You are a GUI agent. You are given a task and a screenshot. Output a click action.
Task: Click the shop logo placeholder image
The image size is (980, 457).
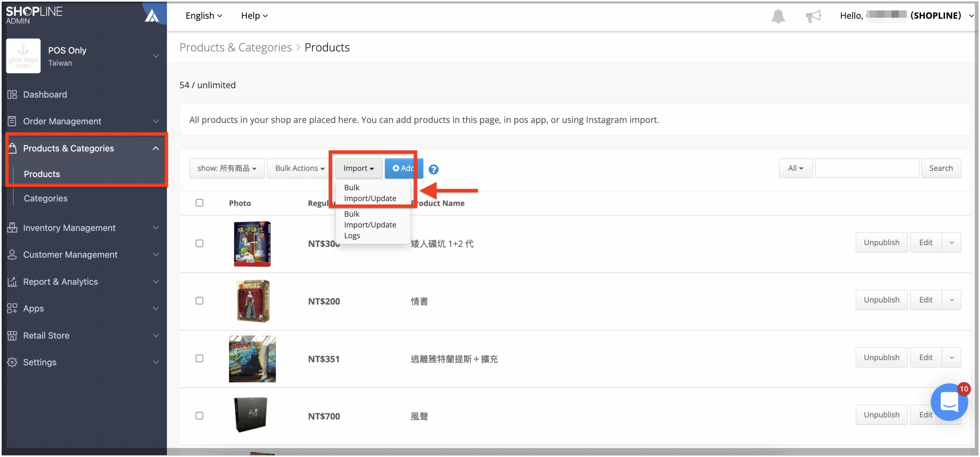pos(23,56)
